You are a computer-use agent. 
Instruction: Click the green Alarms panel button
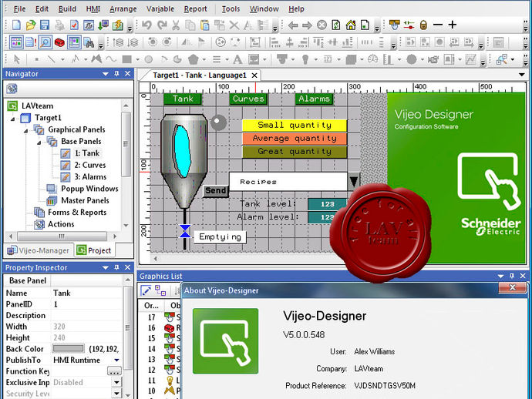point(314,99)
